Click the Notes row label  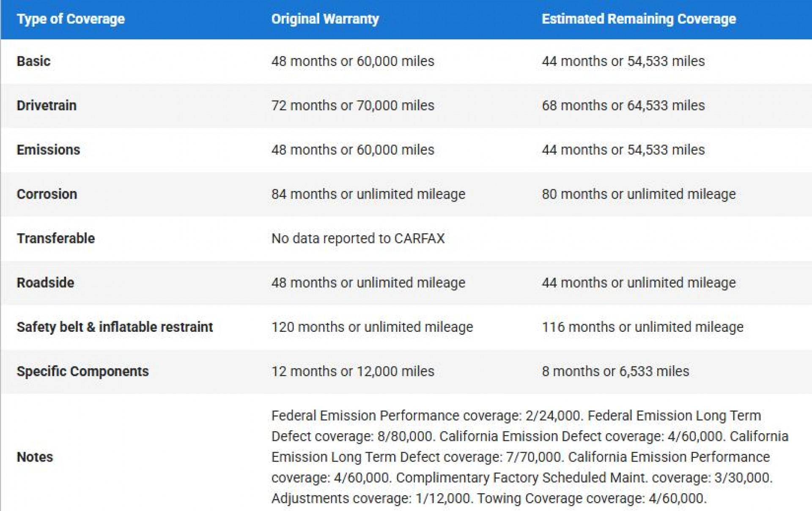35,457
